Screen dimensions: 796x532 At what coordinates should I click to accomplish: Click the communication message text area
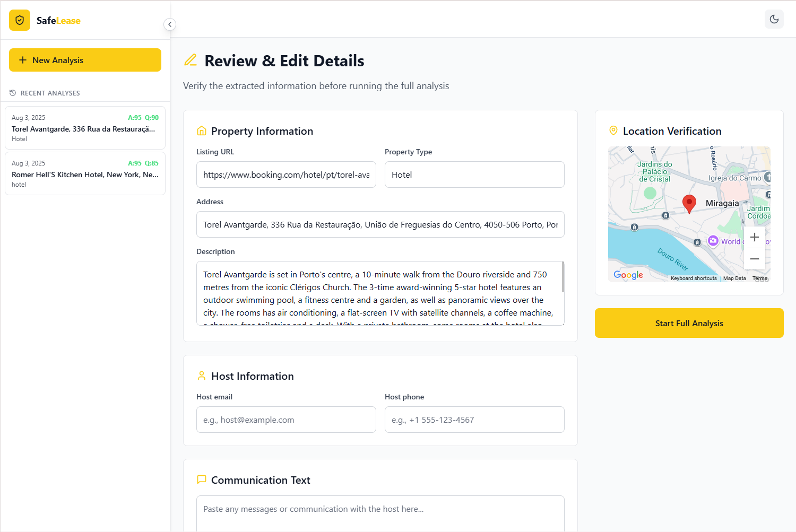[380, 513]
